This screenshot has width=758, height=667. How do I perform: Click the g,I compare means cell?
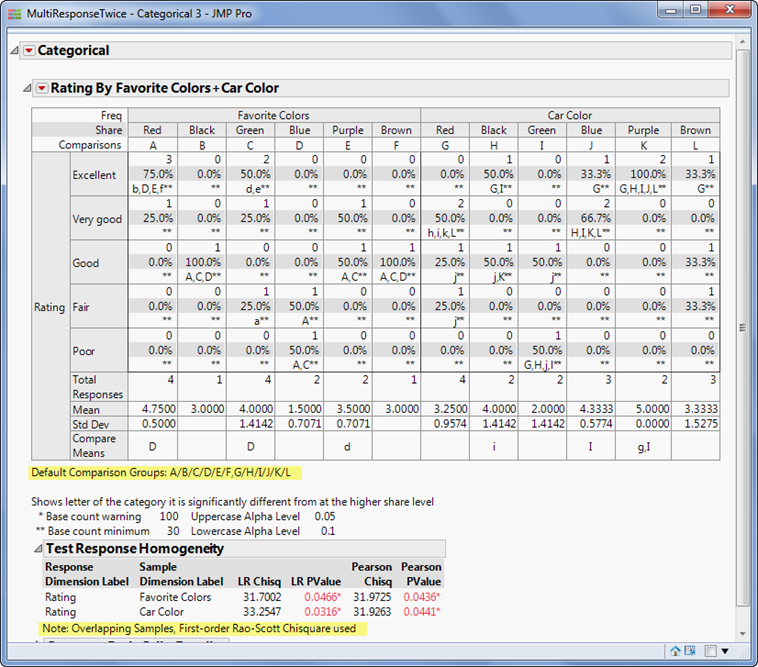[x=643, y=448]
